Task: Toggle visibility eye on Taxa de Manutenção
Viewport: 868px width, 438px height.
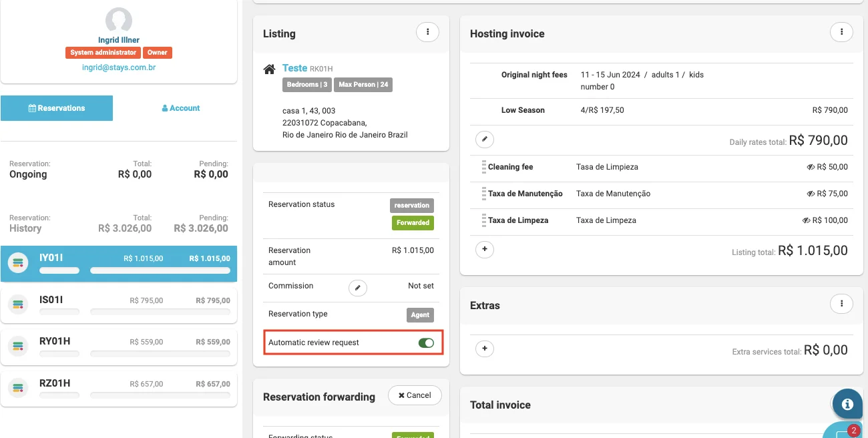Action: coord(811,194)
